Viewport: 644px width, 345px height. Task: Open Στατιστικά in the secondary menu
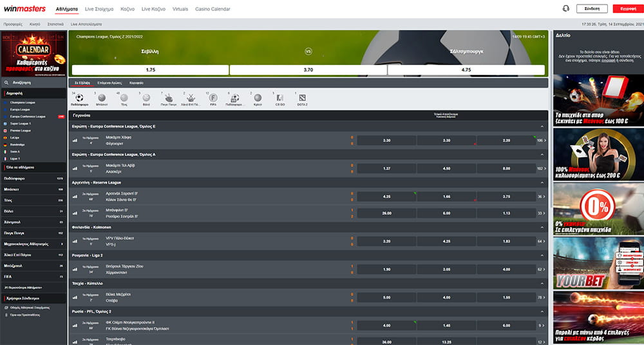[55, 25]
